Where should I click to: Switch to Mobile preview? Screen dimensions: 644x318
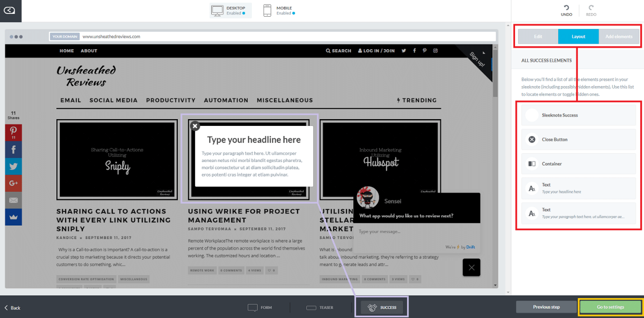pyautogui.click(x=280, y=10)
